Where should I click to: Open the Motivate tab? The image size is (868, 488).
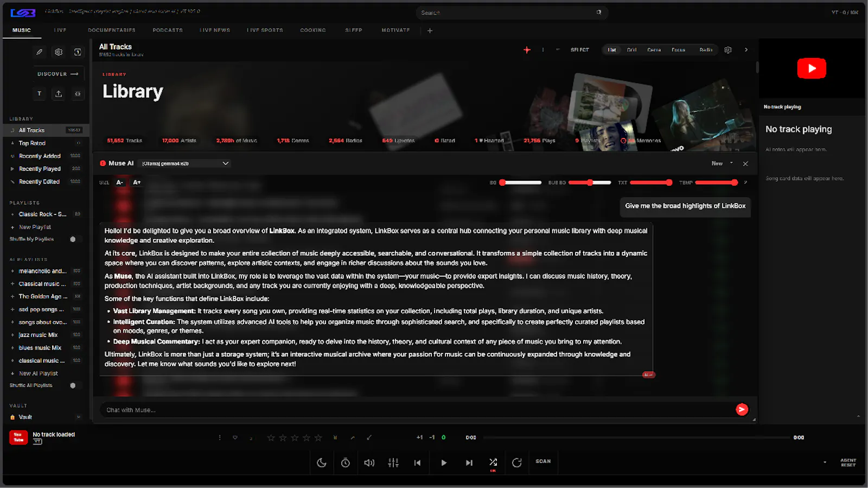click(x=395, y=30)
